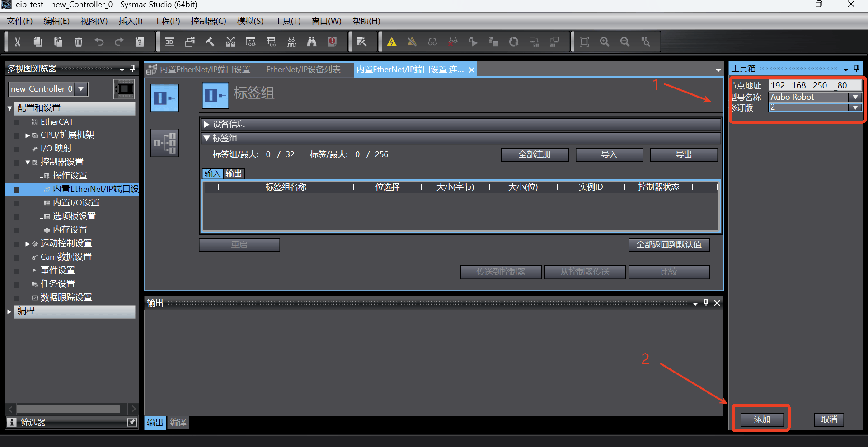Viewport: 868px width, 447px height.
Task: Pin the 工具箱 toolbox panel
Action: pyautogui.click(x=856, y=69)
